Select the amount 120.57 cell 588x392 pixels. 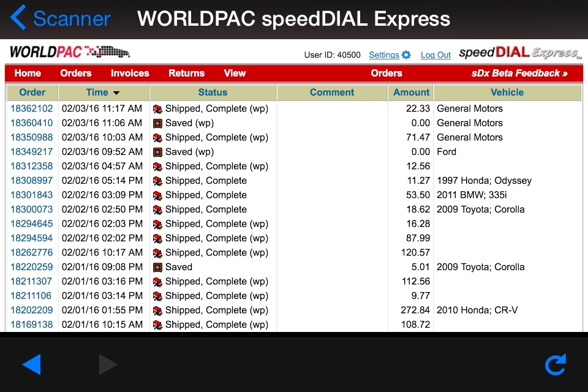tap(415, 253)
